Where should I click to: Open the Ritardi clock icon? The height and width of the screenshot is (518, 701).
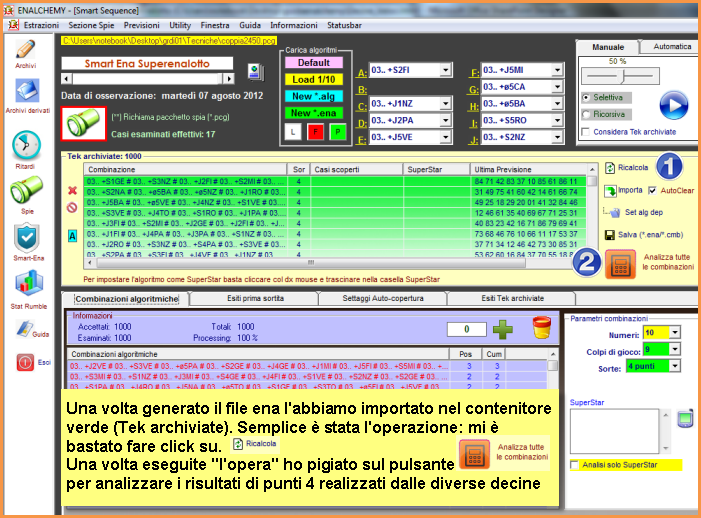(26, 145)
